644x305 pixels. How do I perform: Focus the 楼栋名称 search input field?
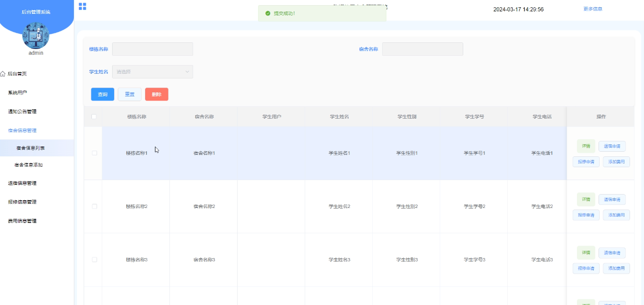(x=152, y=49)
